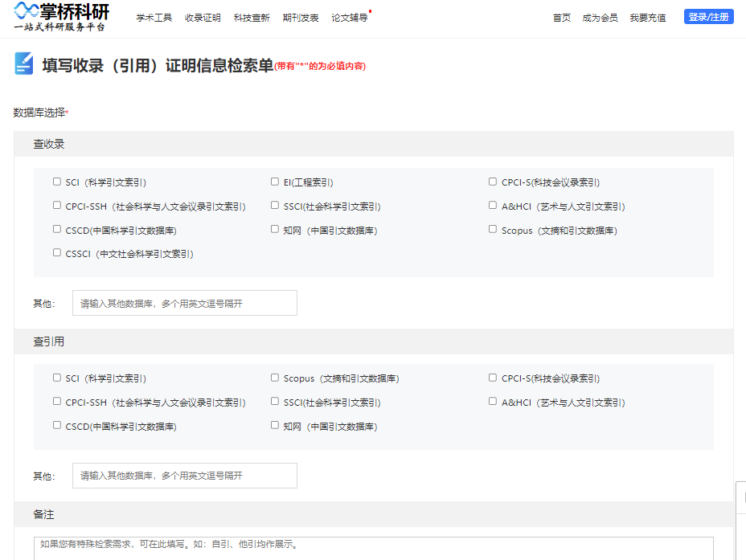Check SSCI under 查收录
This screenshot has height=560, width=746.
274,205
